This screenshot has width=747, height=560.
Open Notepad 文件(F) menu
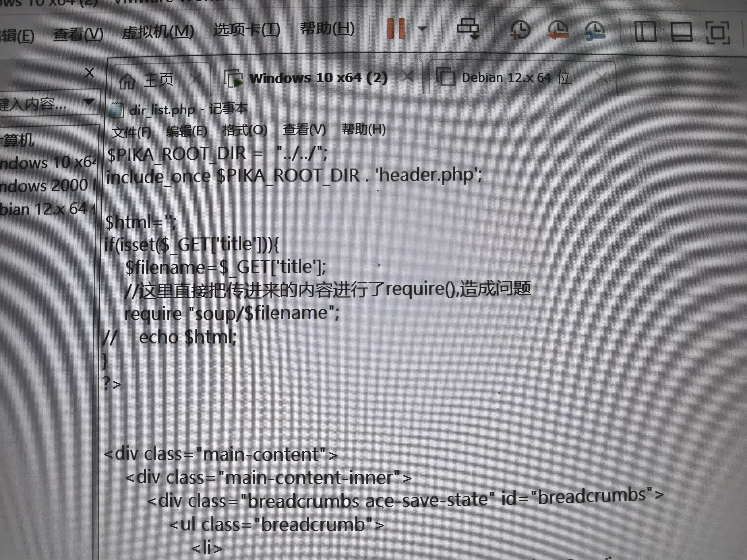click(131, 132)
